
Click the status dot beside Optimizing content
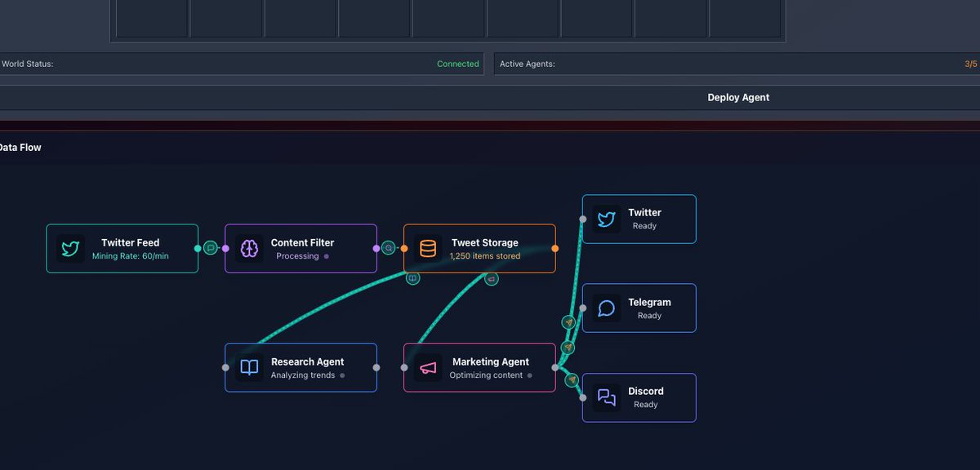click(x=530, y=375)
